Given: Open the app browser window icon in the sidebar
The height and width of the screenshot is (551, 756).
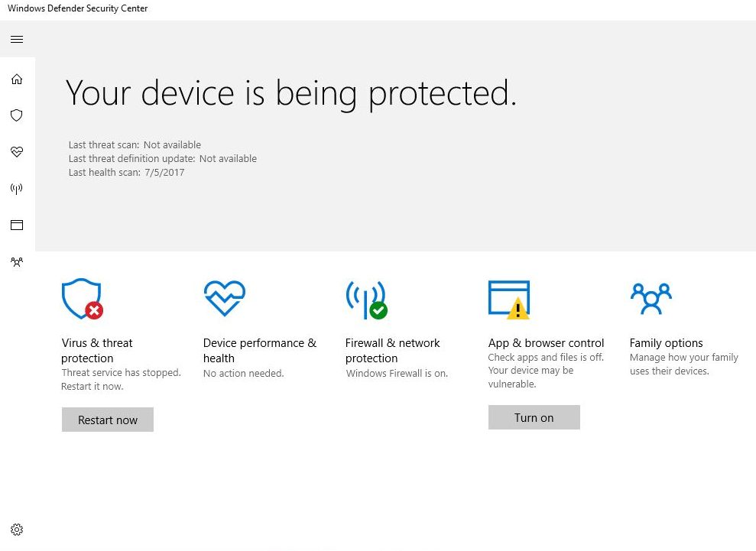Looking at the screenshot, I should [x=17, y=225].
